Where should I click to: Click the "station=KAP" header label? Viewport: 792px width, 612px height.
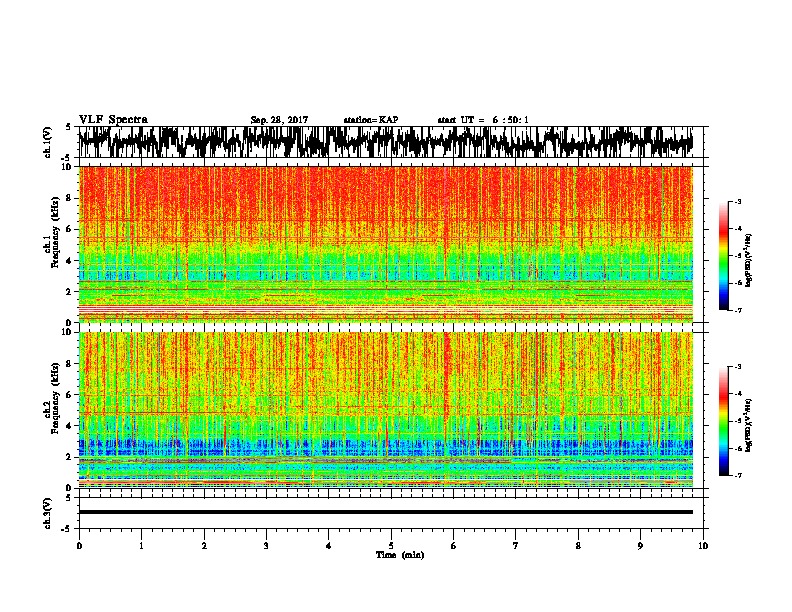(x=371, y=120)
